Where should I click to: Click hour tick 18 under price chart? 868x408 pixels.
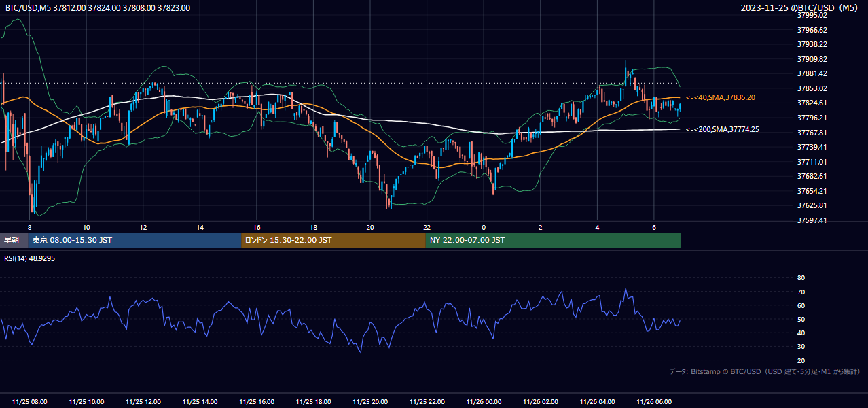[314, 227]
